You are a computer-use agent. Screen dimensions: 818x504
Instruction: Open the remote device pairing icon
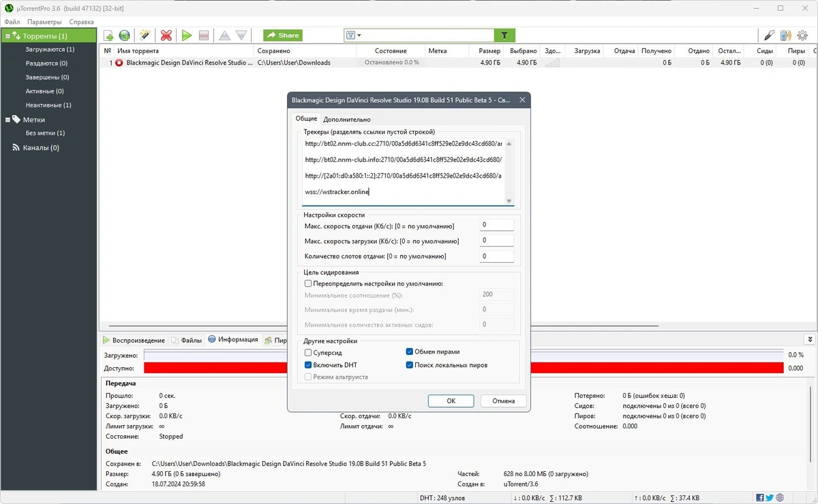pos(786,35)
